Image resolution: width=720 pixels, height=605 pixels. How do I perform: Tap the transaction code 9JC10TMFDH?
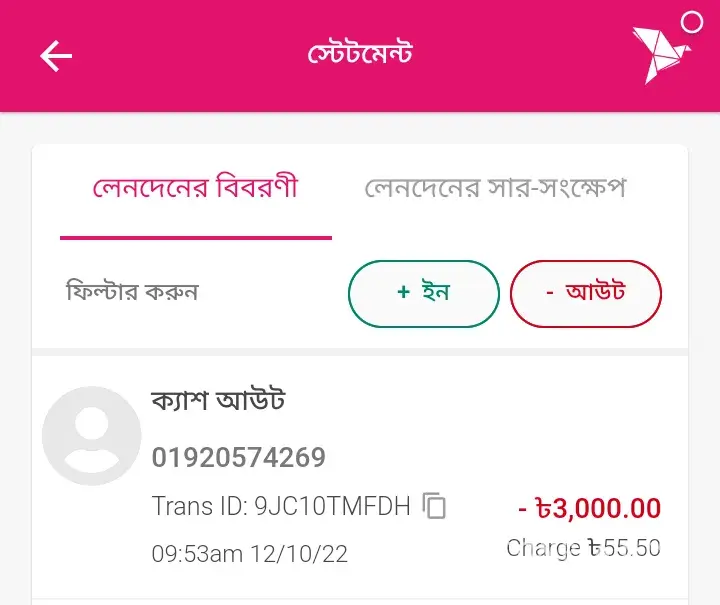pos(332,506)
